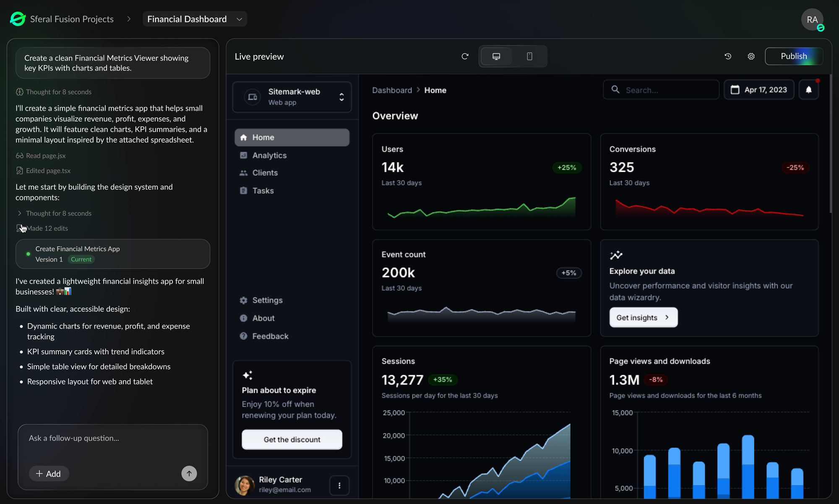Click the Sessions +35% badge
This screenshot has height=504, width=839.
click(443, 379)
